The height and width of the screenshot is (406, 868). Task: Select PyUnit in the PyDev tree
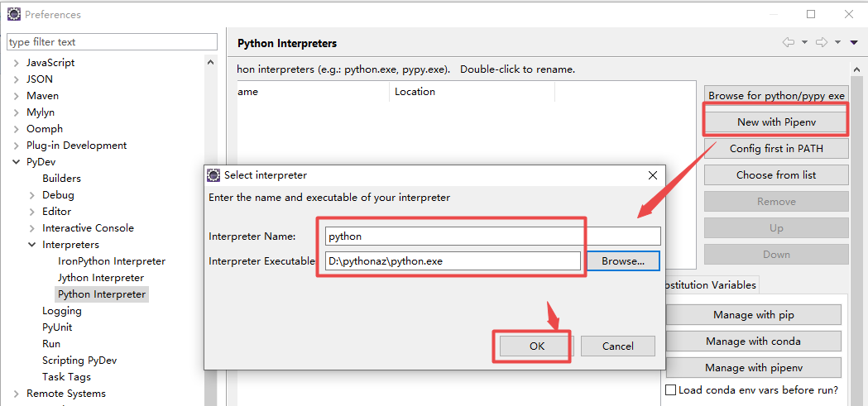[57, 327]
